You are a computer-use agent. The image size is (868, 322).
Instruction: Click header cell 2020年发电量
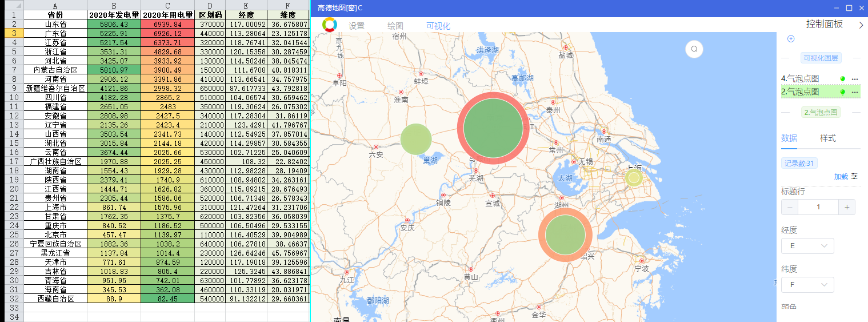[x=114, y=15]
